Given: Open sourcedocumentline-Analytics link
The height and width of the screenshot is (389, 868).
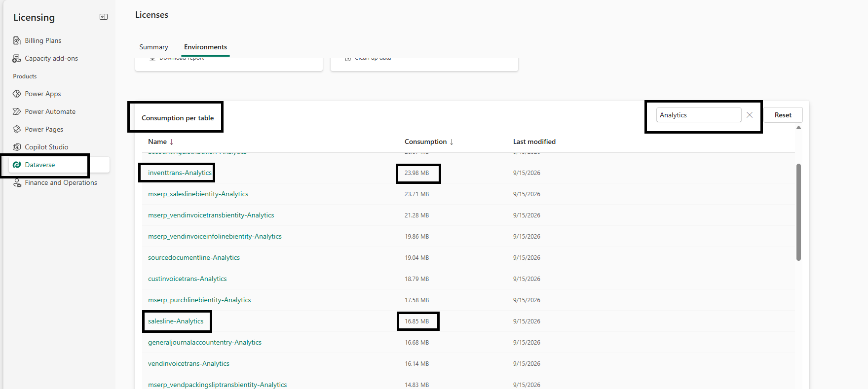Looking at the screenshot, I should 194,257.
